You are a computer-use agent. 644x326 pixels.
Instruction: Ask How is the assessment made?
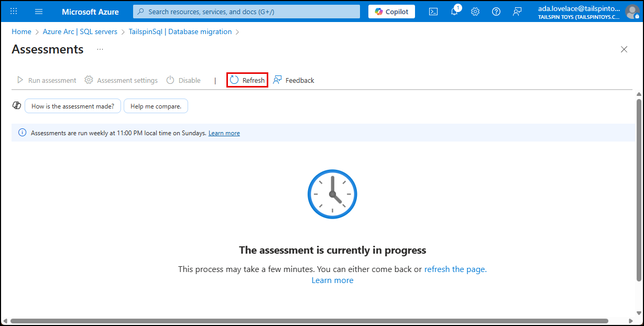72,105
